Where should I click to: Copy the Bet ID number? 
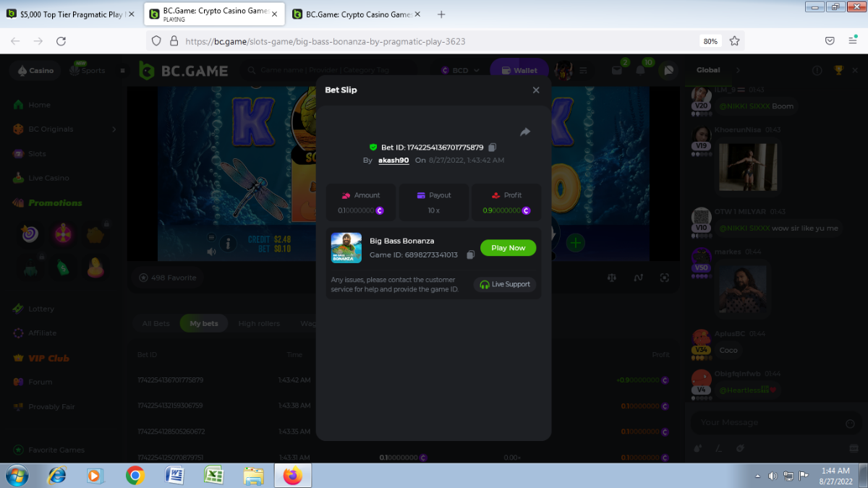point(493,147)
